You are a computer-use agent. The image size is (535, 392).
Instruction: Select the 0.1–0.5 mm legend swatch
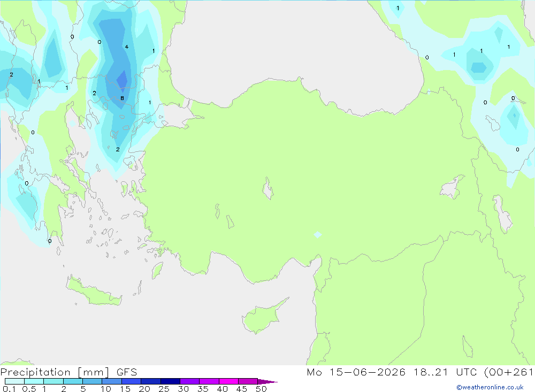tap(14, 381)
